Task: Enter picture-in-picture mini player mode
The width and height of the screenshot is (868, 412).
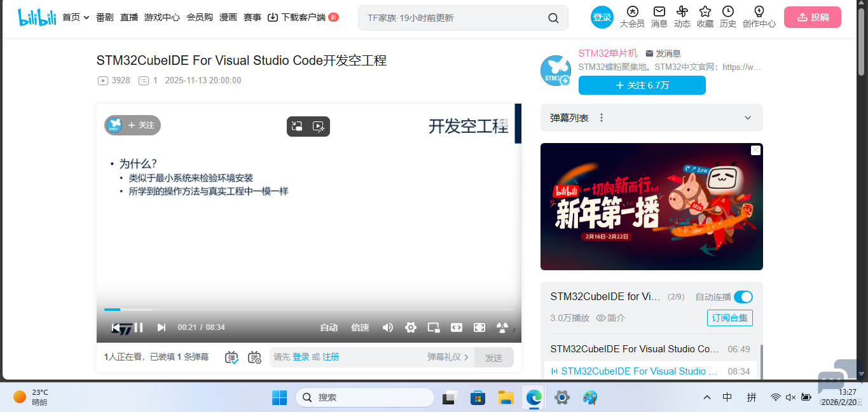Action: (433, 327)
